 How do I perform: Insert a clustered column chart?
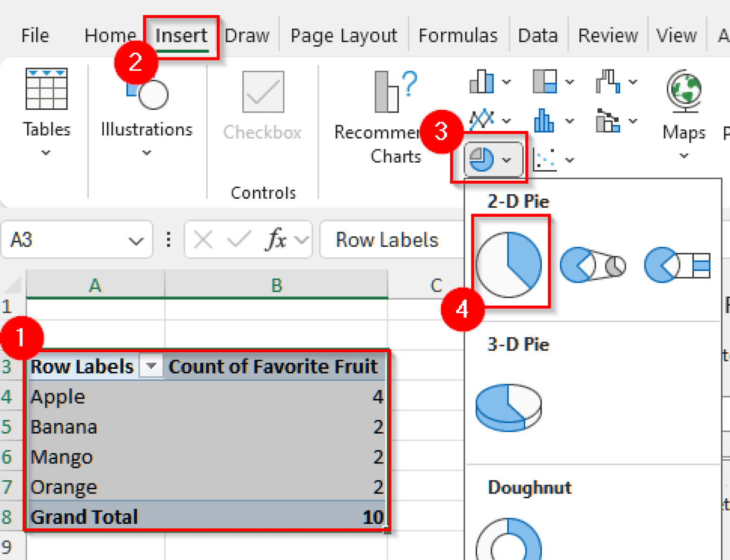[x=481, y=81]
